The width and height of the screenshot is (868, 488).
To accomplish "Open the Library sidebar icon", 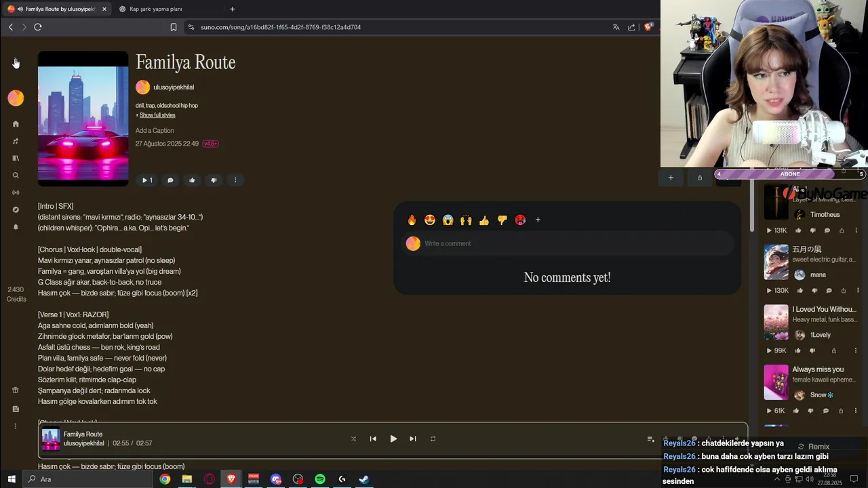I will click(x=16, y=158).
